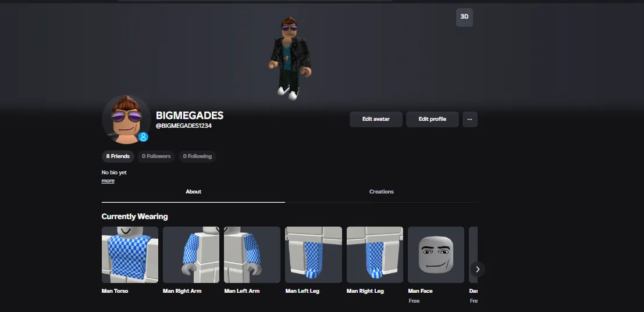This screenshot has width=644, height=312.
Task: Click the BIGMEGADES profile avatar headshot
Action: [x=126, y=119]
